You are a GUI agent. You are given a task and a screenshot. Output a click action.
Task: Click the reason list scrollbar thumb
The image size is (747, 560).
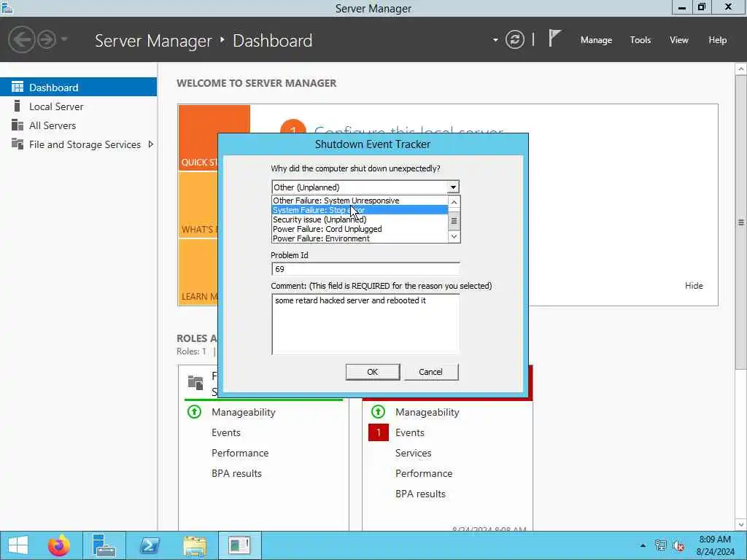tap(454, 221)
